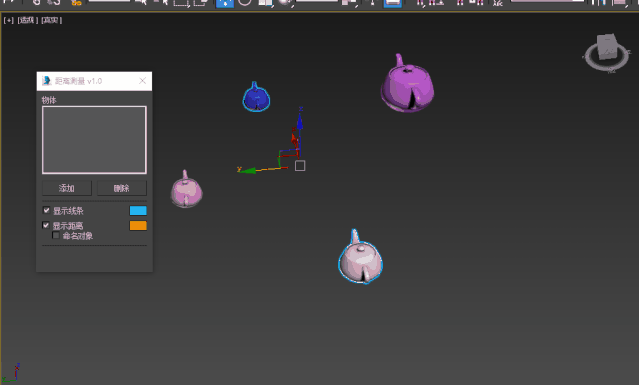Screen dimensions: 639x385
Task: Click the world axis tripod in viewport corner
Action: point(10,373)
